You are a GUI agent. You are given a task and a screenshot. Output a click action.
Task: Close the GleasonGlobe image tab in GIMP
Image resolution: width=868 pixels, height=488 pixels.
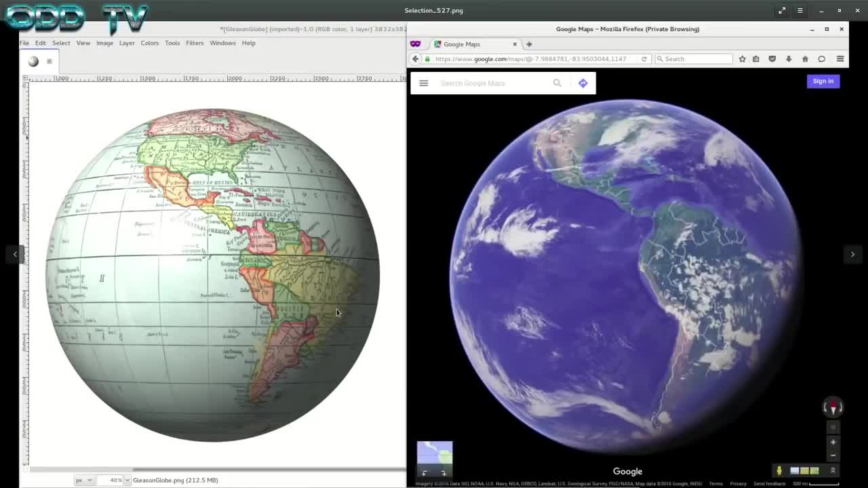(49, 61)
